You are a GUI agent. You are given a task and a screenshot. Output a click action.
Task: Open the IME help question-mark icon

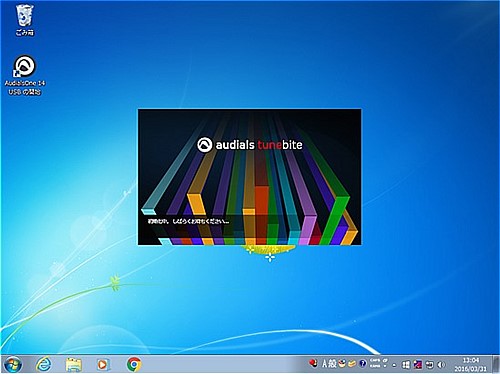coord(363,363)
